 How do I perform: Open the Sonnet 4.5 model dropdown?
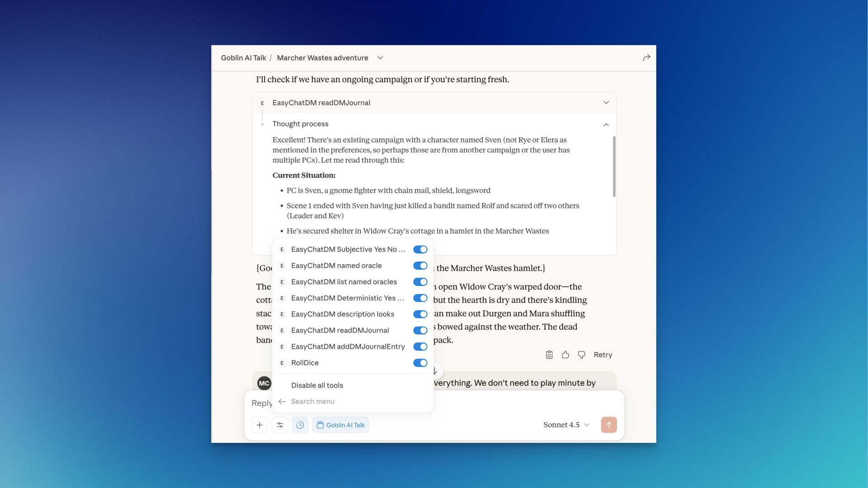coord(566,425)
